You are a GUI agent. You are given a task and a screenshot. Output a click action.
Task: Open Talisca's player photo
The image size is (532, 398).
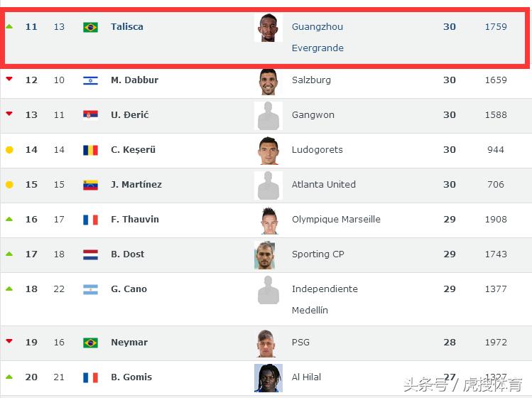(x=268, y=28)
